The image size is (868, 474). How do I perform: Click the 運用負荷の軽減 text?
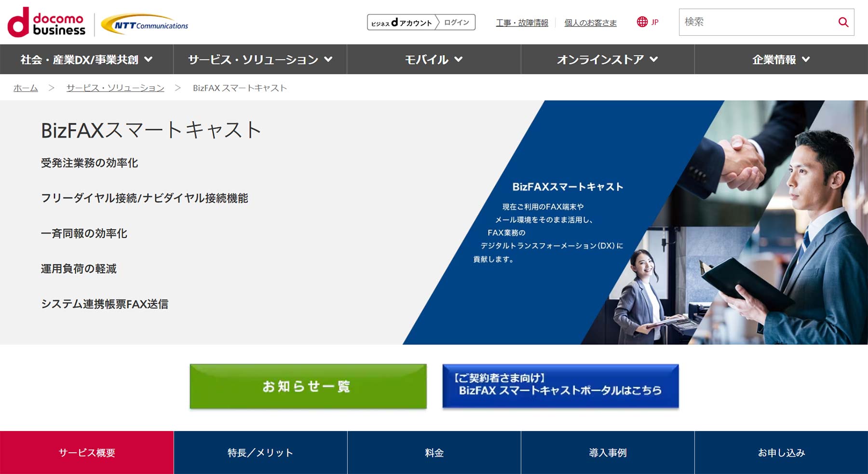click(79, 269)
